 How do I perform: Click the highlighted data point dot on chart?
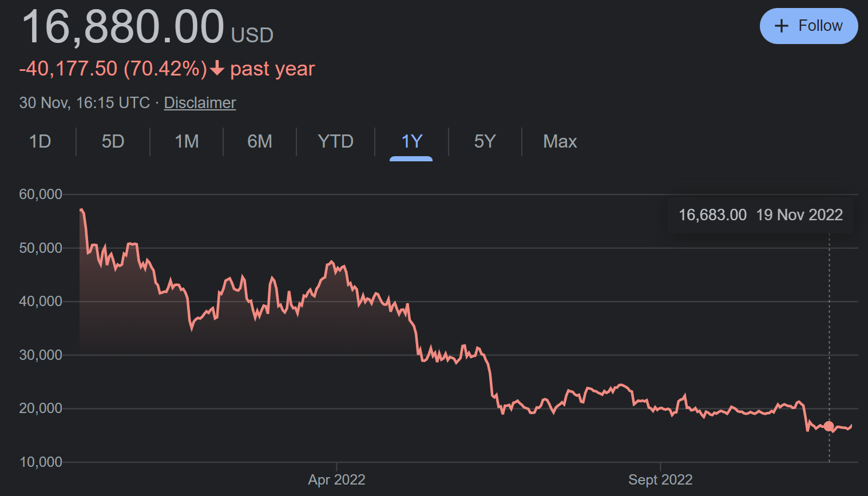click(829, 426)
